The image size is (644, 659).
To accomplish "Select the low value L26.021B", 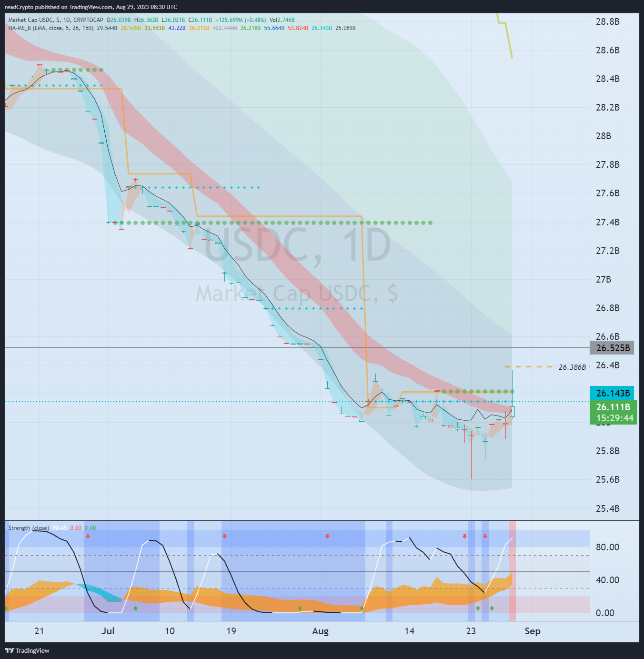I will 173,20.
